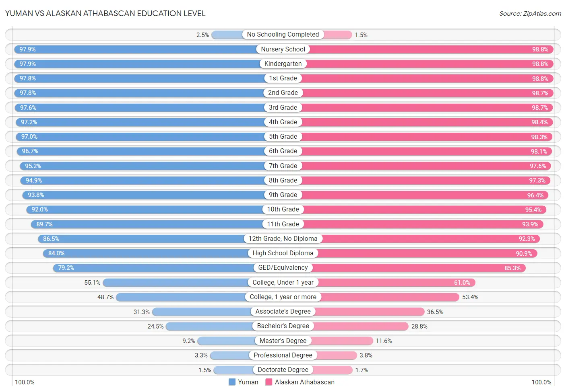The height and width of the screenshot is (392, 566).
Task: Select the Associate's Degree label
Action: pos(283,311)
